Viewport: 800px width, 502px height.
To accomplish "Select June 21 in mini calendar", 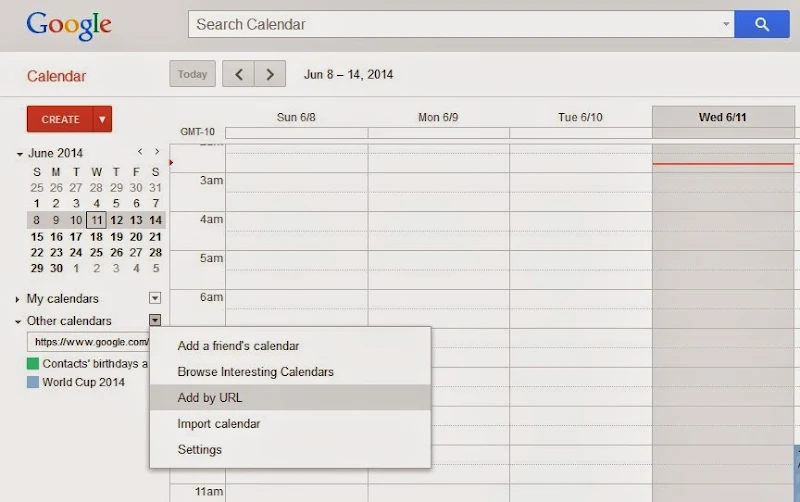I will 156,237.
